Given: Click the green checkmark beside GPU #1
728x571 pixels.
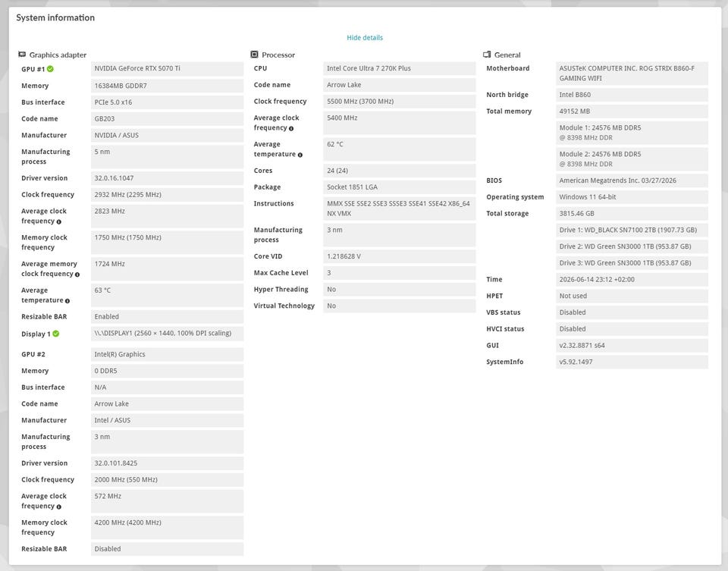Looking at the screenshot, I should [50, 69].
